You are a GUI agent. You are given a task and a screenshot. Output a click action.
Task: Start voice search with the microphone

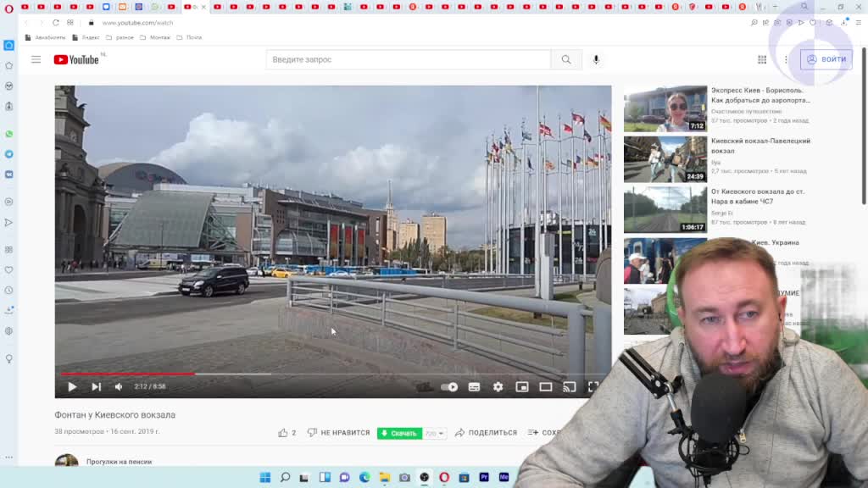point(596,59)
